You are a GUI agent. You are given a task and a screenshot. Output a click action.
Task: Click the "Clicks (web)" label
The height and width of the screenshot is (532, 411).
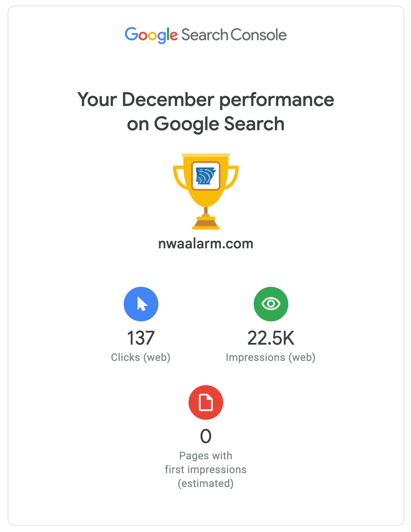(x=141, y=357)
